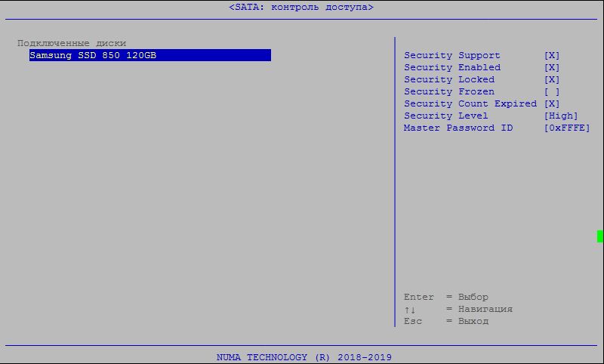The image size is (604, 364).
Task: Toggle the Security Support [X] checkbox
Action: point(552,56)
